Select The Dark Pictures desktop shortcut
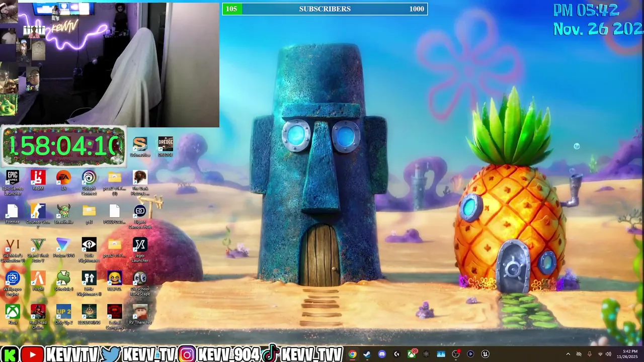644x362 pixels. tap(140, 183)
